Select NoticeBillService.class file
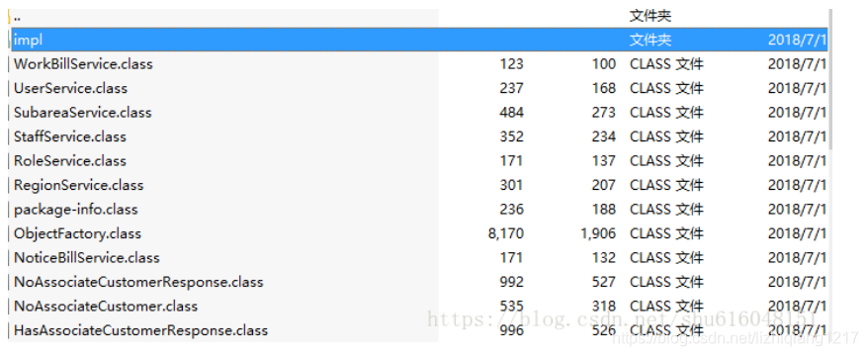The width and height of the screenshot is (868, 356). pos(86,258)
